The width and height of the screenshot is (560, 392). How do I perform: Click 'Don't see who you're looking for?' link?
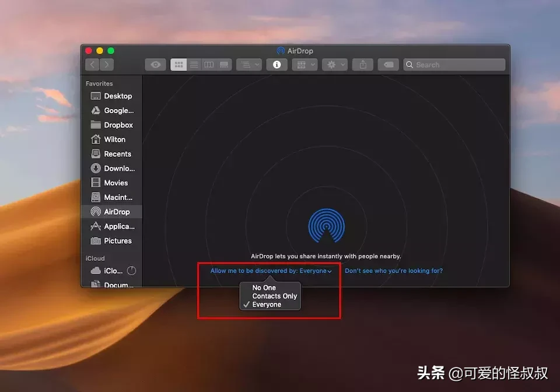coord(394,271)
